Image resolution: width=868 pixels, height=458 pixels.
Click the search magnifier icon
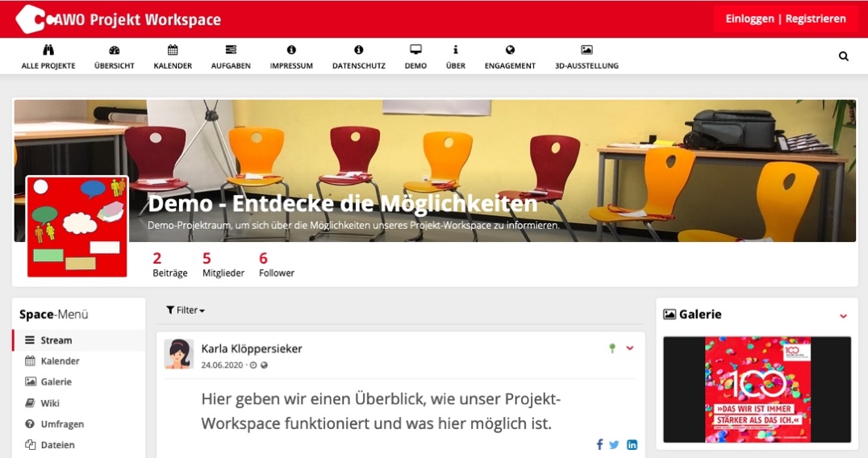844,56
